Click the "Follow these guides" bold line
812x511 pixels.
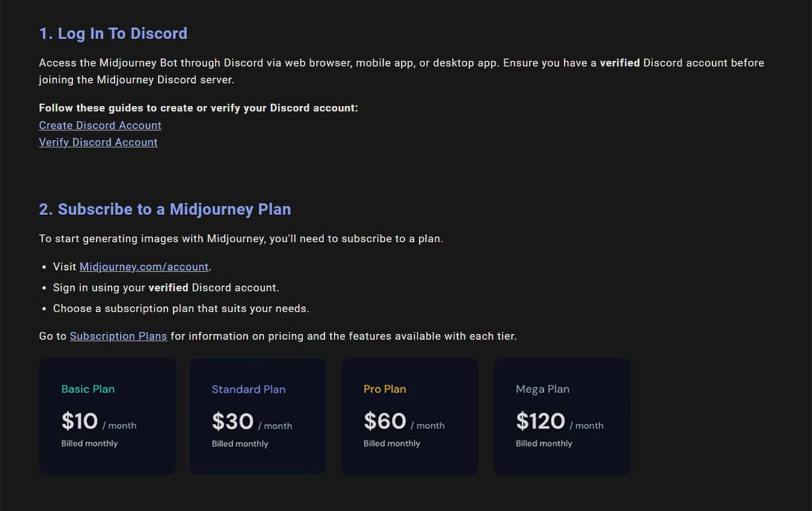(198, 108)
